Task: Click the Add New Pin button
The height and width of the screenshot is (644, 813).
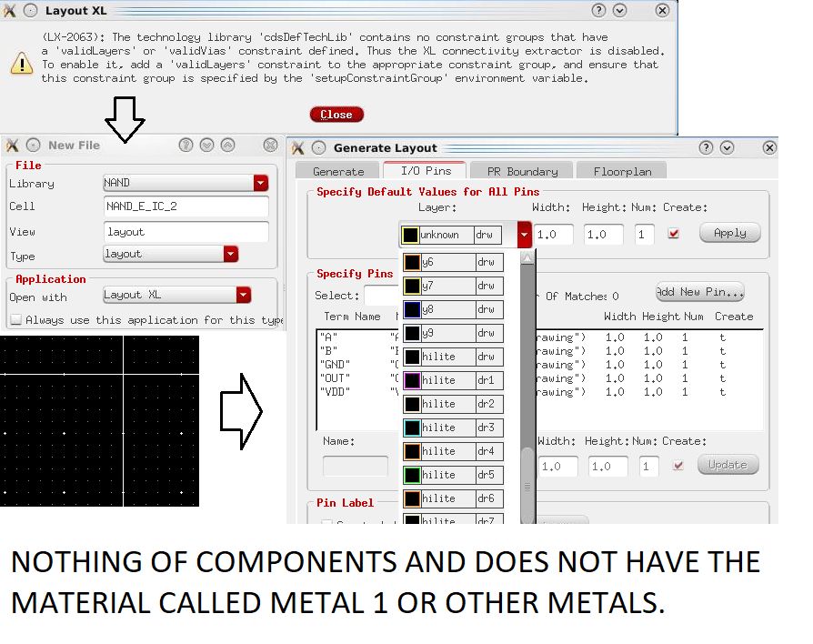Action: tap(700, 292)
